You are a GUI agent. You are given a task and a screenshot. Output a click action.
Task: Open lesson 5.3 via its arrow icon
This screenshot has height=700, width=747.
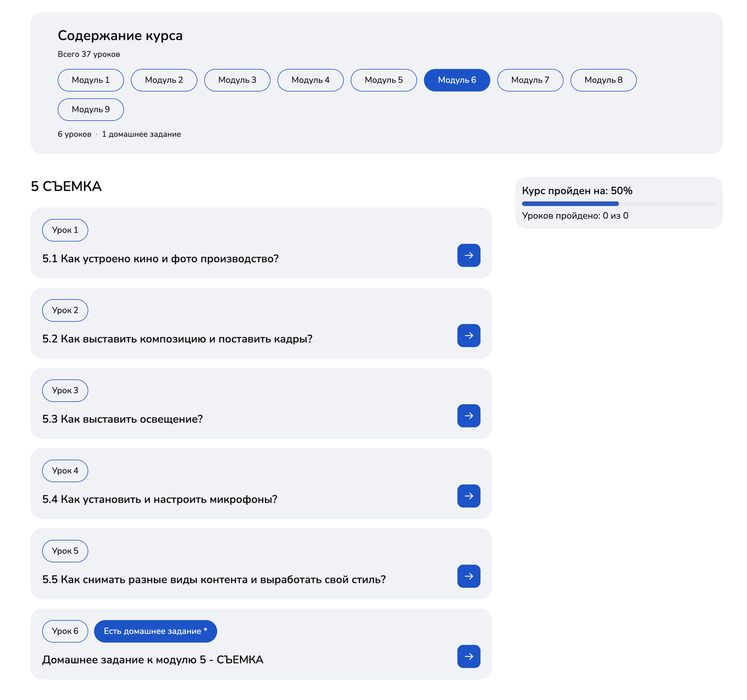point(469,416)
